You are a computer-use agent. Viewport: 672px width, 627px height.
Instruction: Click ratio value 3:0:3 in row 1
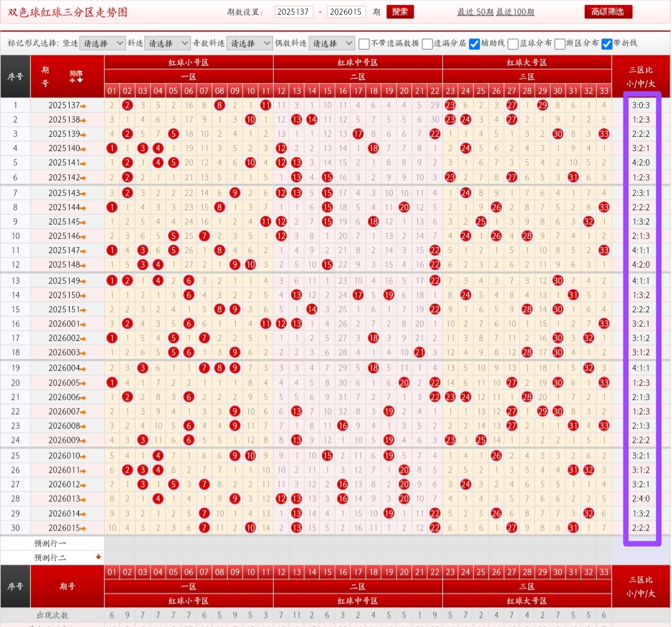(641, 105)
